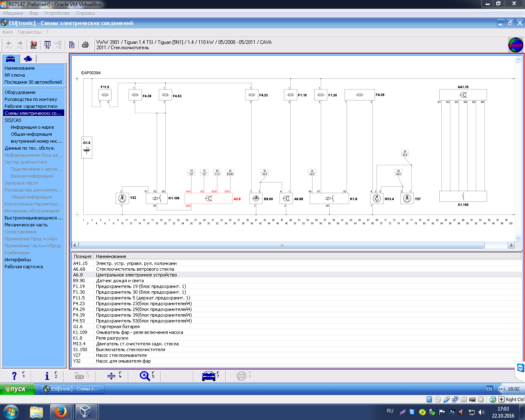Click the ESC toolbar icon
525x420 pixels.
(34, 44)
